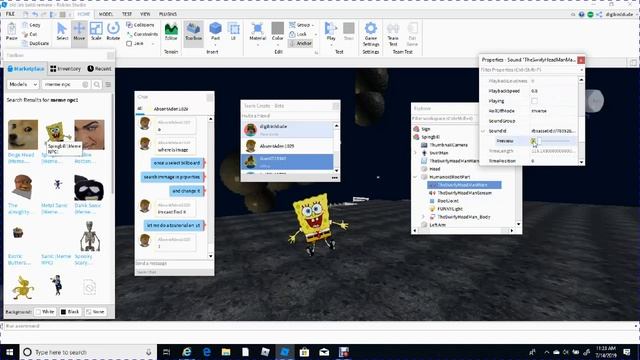Open Microsoft Store from taskbar
The width and height of the screenshot is (640, 360).
click(304, 352)
